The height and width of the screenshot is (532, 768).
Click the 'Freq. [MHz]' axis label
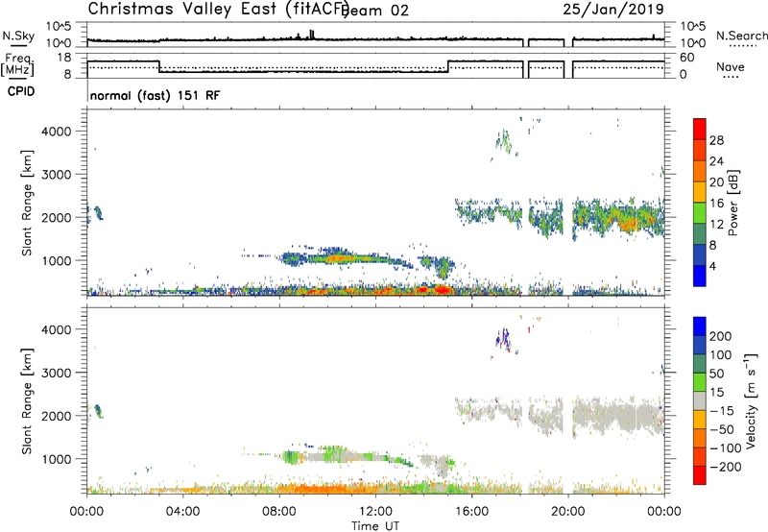click(17, 64)
